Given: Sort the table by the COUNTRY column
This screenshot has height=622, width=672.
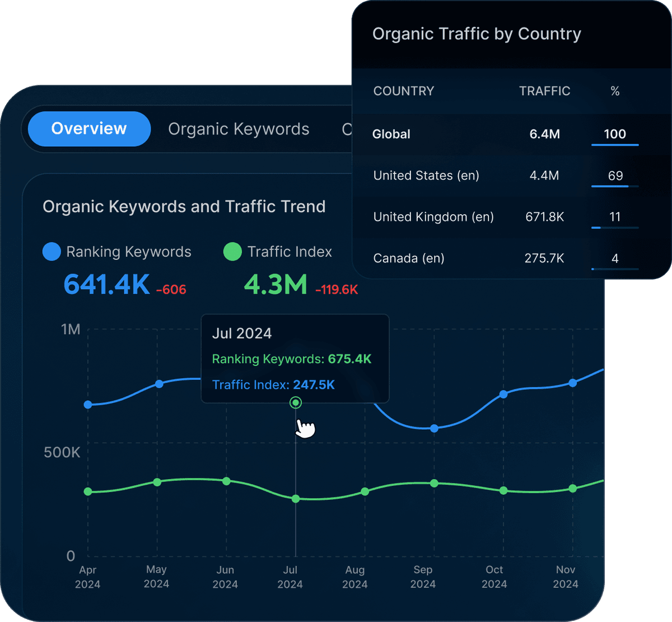Looking at the screenshot, I should coord(404,91).
